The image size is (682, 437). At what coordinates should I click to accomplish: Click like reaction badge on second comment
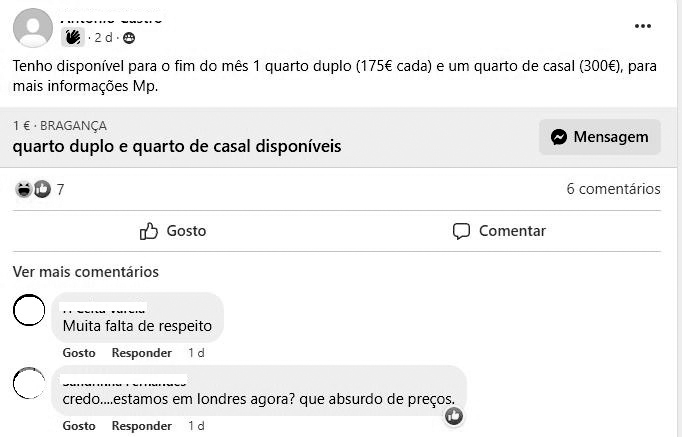[454, 416]
